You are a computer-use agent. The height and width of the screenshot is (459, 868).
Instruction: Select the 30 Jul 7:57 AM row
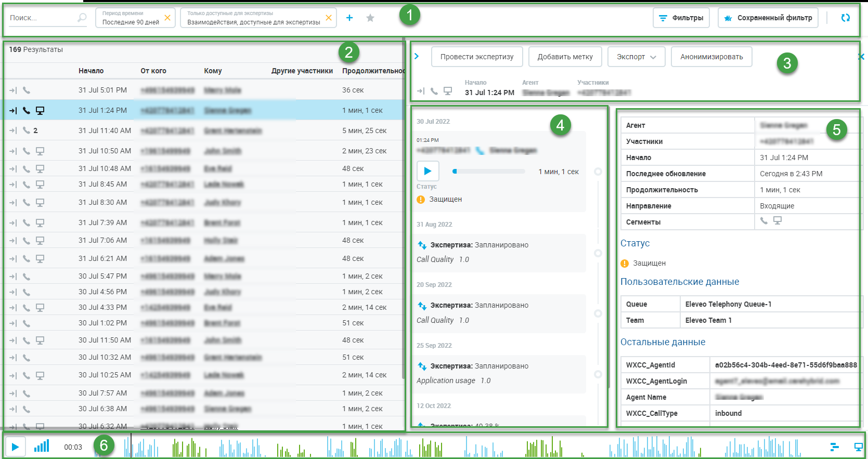point(204,393)
